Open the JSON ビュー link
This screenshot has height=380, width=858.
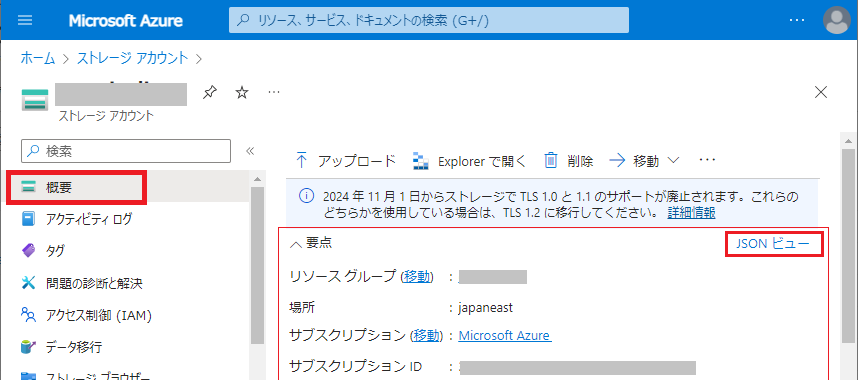pos(773,244)
